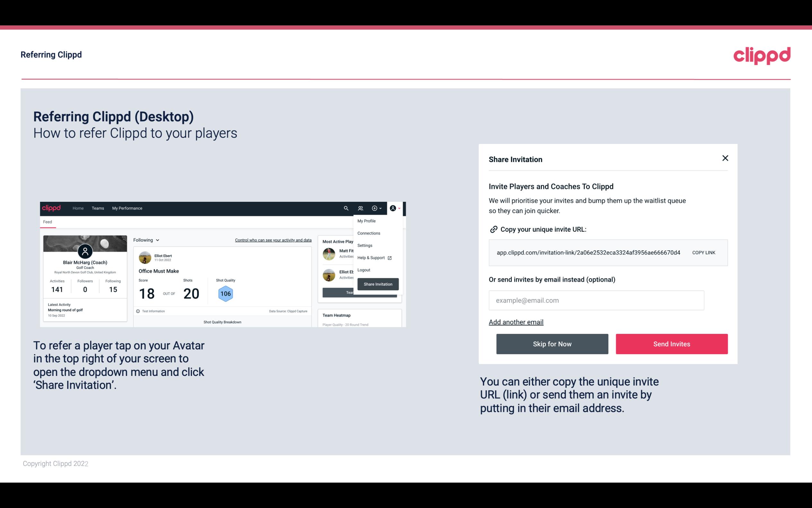Click the search icon in the navbar

click(345, 208)
